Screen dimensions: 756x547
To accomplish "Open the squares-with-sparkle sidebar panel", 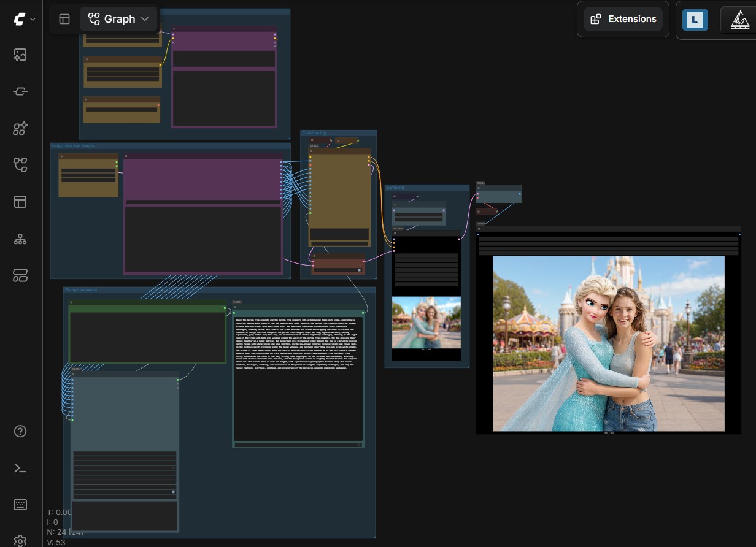I will [20, 128].
